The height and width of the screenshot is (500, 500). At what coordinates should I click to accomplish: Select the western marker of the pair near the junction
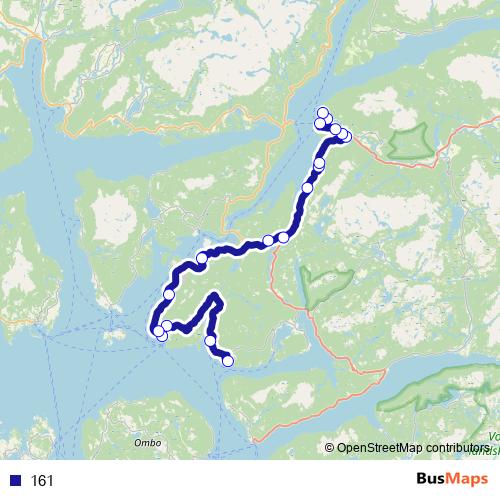(x=268, y=240)
